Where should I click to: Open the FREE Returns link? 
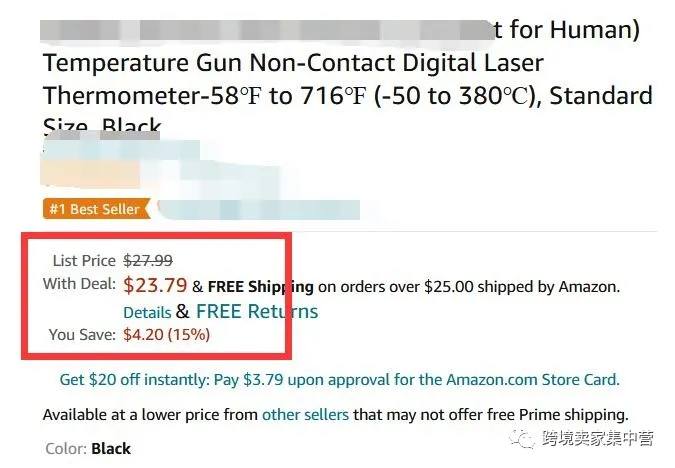(x=257, y=311)
